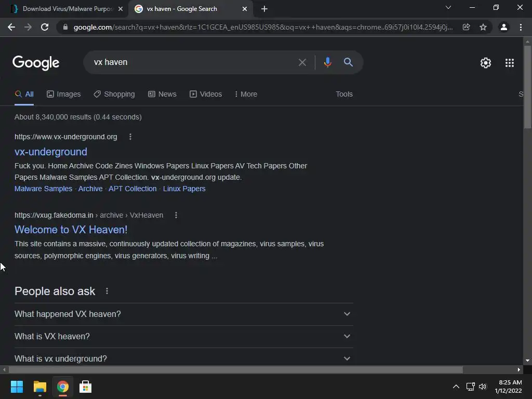The width and height of the screenshot is (532, 399).
Task: Open volume control in system tray
Action: (483, 387)
